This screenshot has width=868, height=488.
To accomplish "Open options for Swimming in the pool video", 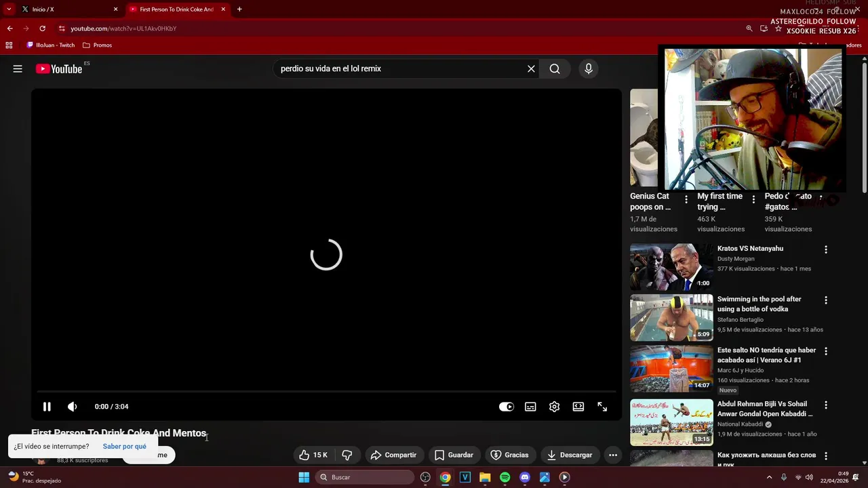I will coord(826,300).
